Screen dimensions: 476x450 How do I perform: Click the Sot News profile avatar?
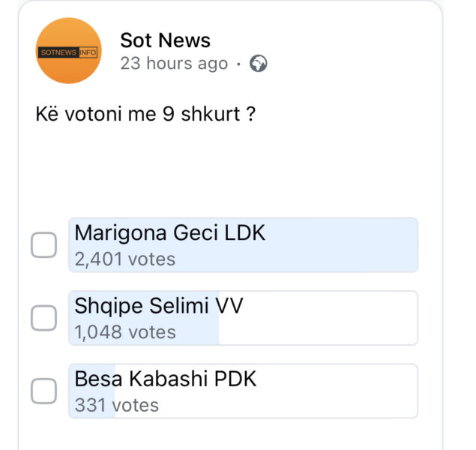point(69,51)
